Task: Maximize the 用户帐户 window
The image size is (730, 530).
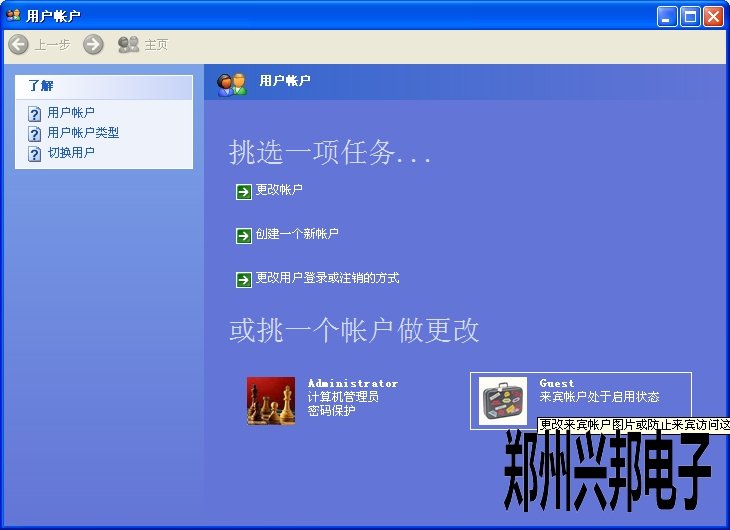Action: tap(690, 16)
